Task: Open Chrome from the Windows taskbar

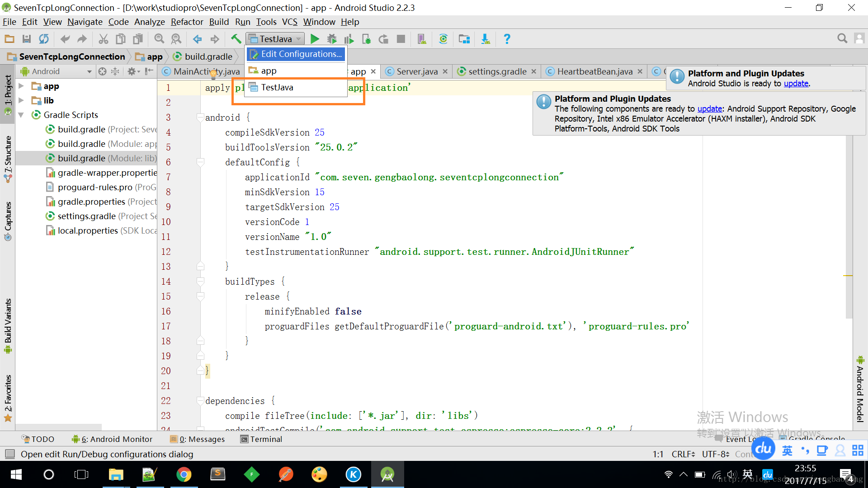Action: (184, 474)
